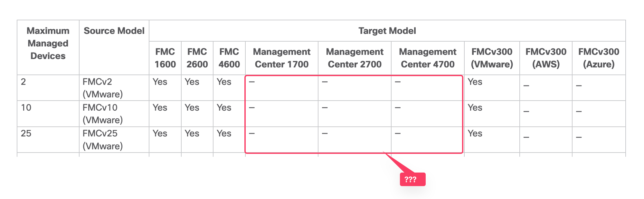The width and height of the screenshot is (644, 199).
Task: Click the FMC 2600 column header
Action: (x=197, y=58)
